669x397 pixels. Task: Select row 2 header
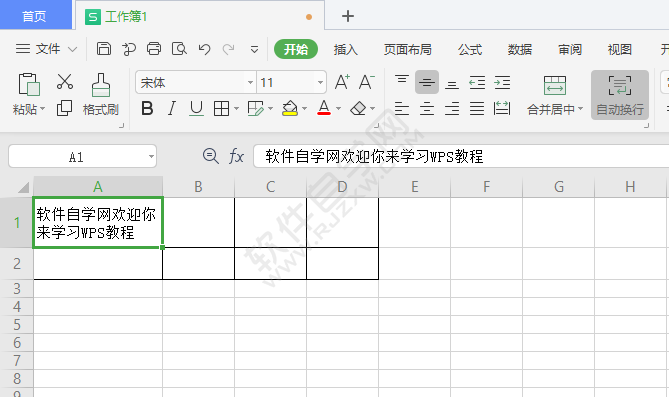coord(17,264)
